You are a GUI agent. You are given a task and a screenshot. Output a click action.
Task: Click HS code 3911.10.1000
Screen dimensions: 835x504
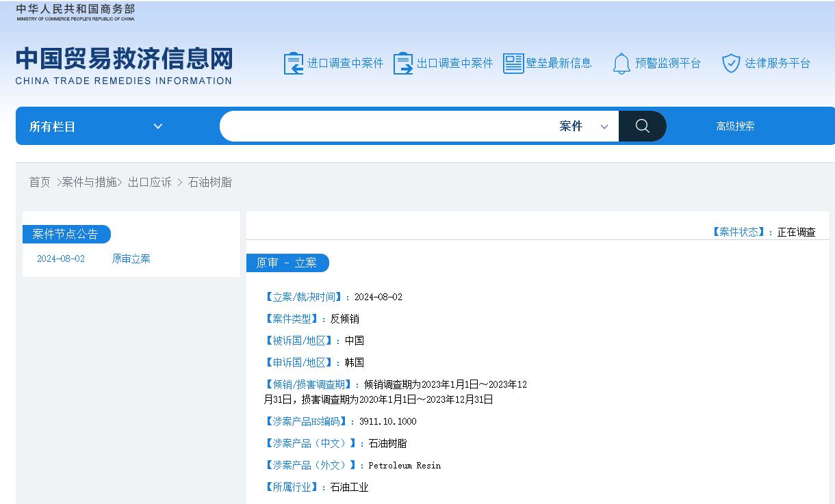[x=387, y=421]
